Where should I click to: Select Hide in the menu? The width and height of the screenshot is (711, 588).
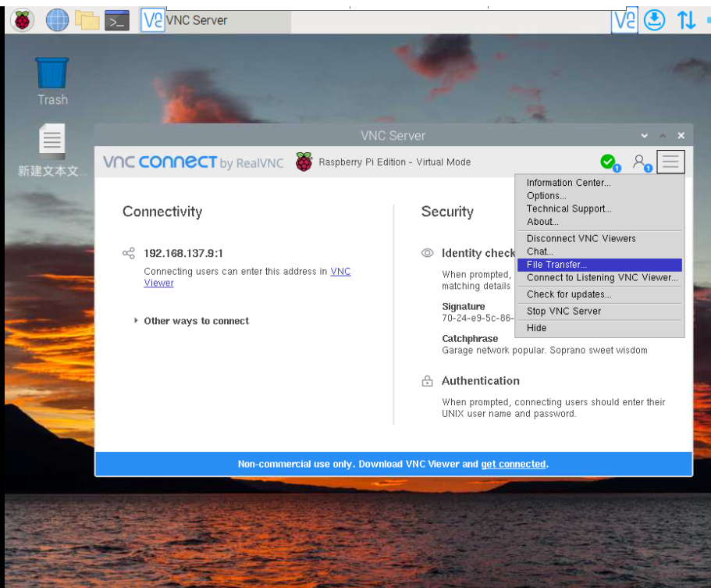(x=599, y=328)
